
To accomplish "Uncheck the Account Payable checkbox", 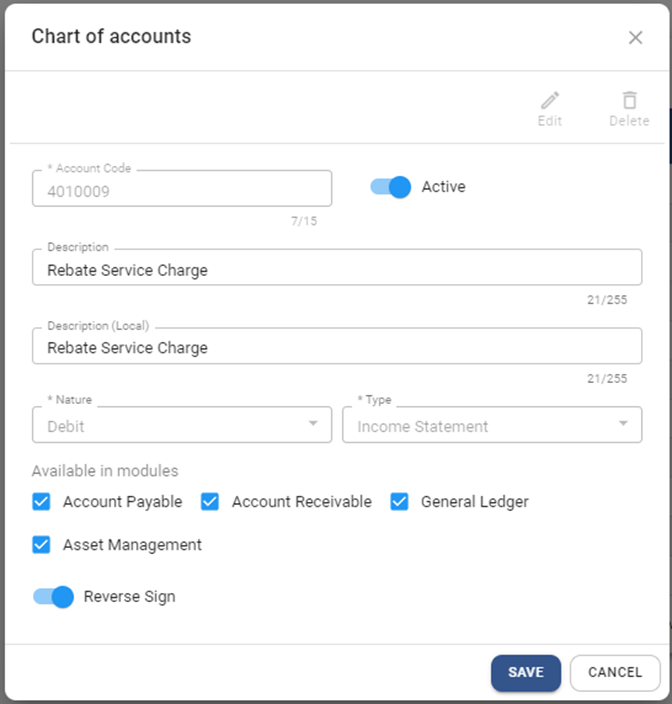I will coord(41,502).
